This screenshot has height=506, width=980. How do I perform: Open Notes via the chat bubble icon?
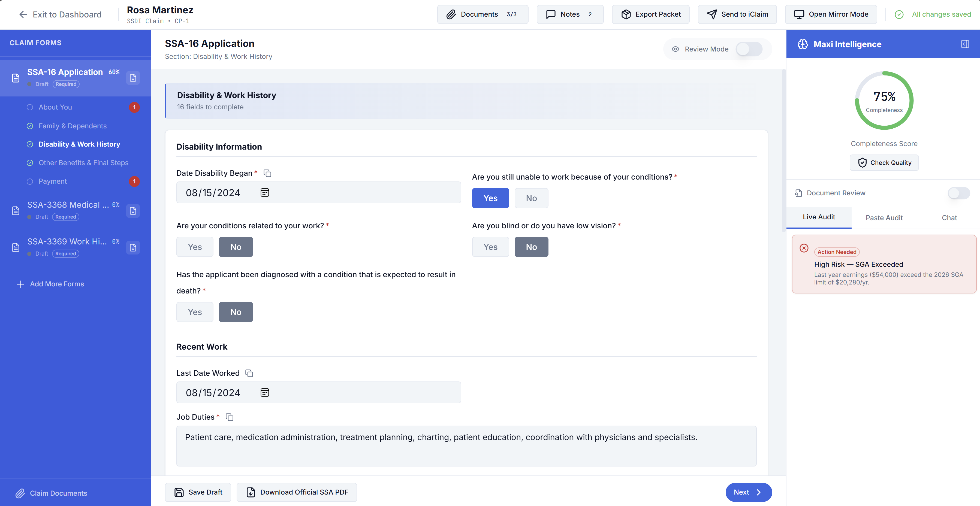(x=551, y=14)
